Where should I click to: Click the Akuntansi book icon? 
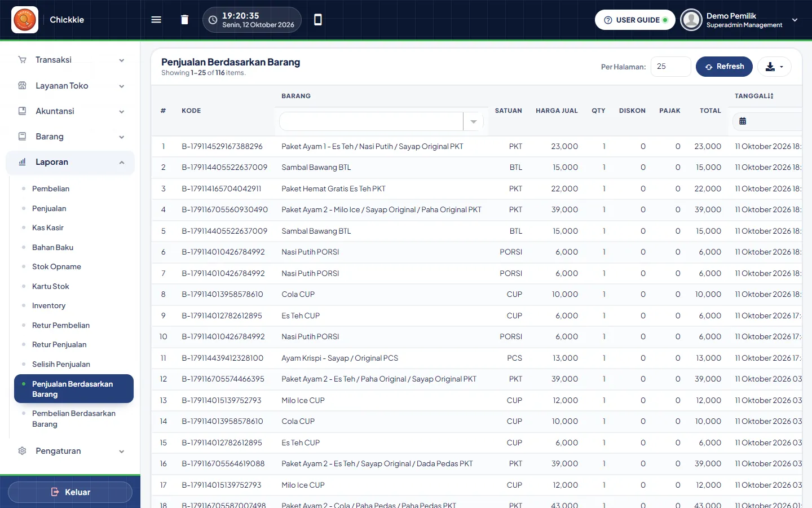[x=22, y=111]
